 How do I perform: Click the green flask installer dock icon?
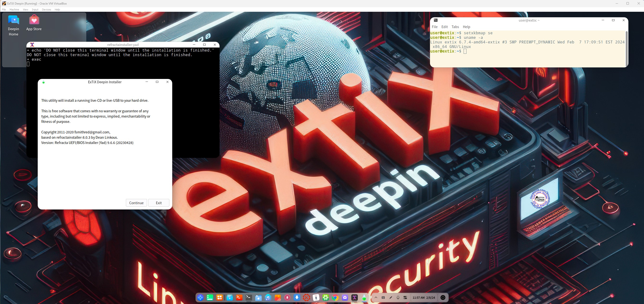tap(364, 298)
